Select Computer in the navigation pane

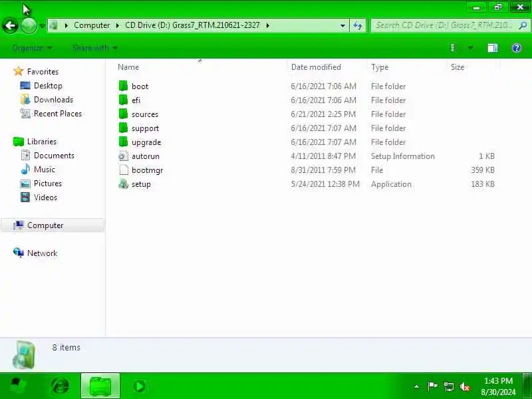[x=53, y=225]
